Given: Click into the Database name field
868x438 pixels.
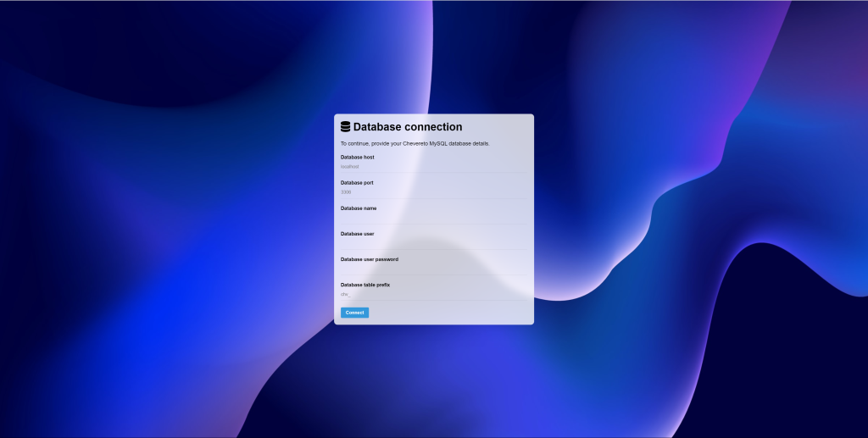Looking at the screenshot, I should (x=433, y=218).
